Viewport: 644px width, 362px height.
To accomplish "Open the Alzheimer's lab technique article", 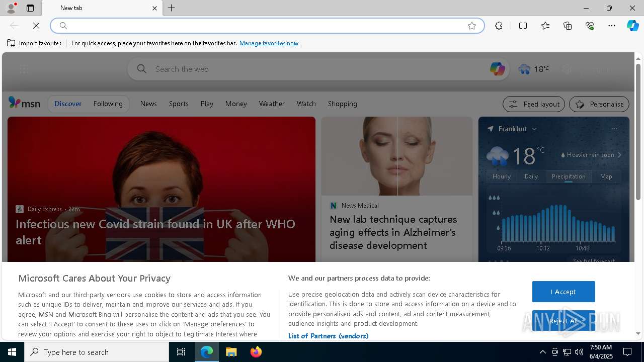I will click(393, 232).
